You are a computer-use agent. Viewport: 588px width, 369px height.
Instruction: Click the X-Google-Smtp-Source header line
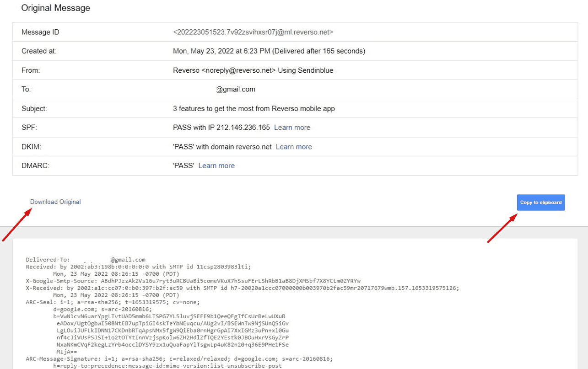193,281
